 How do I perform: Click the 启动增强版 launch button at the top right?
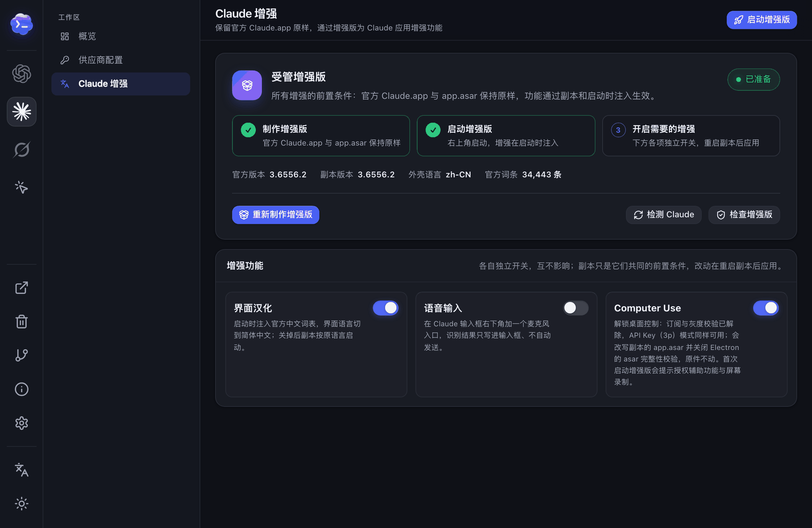762,20
